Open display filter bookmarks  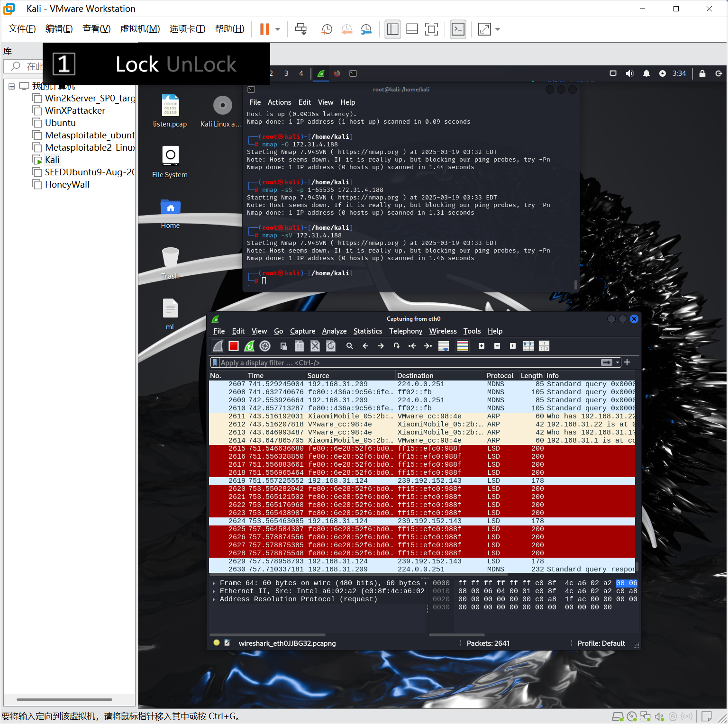click(215, 363)
